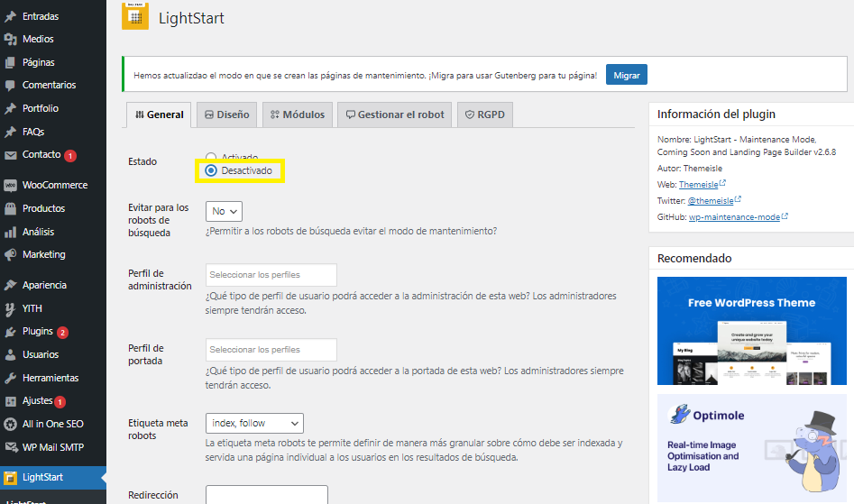Viewport: 854px width, 504px height.
Task: Click the Marketing megaphone icon
Action: pyautogui.click(x=11, y=254)
